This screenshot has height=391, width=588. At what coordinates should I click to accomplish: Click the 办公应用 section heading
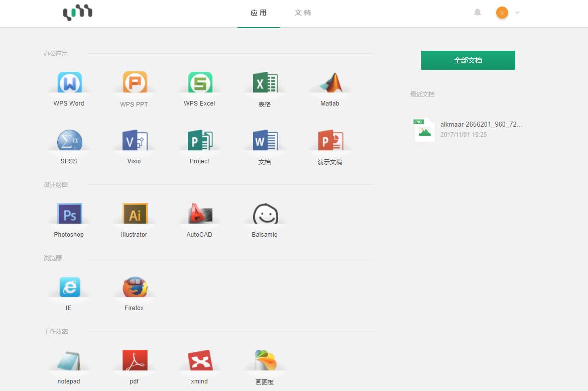56,53
